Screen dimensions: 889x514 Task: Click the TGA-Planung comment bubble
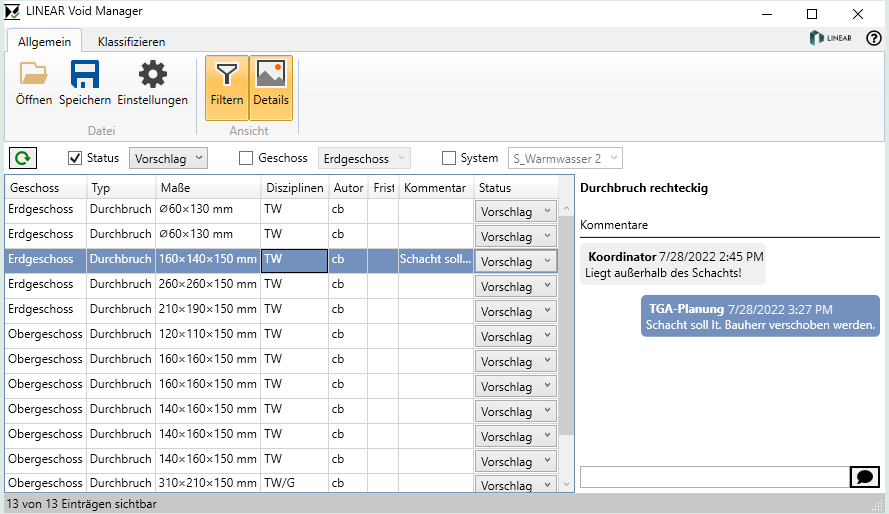pos(760,316)
